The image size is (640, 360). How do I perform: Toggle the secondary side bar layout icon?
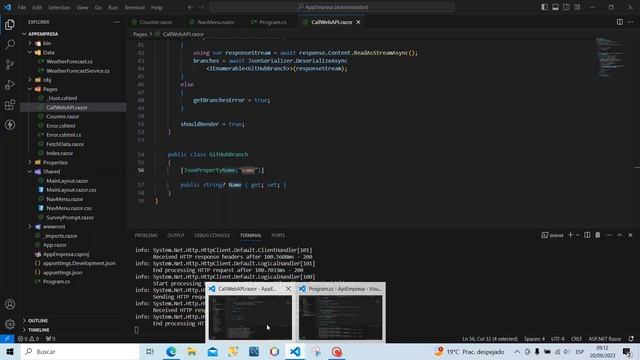point(566,7)
